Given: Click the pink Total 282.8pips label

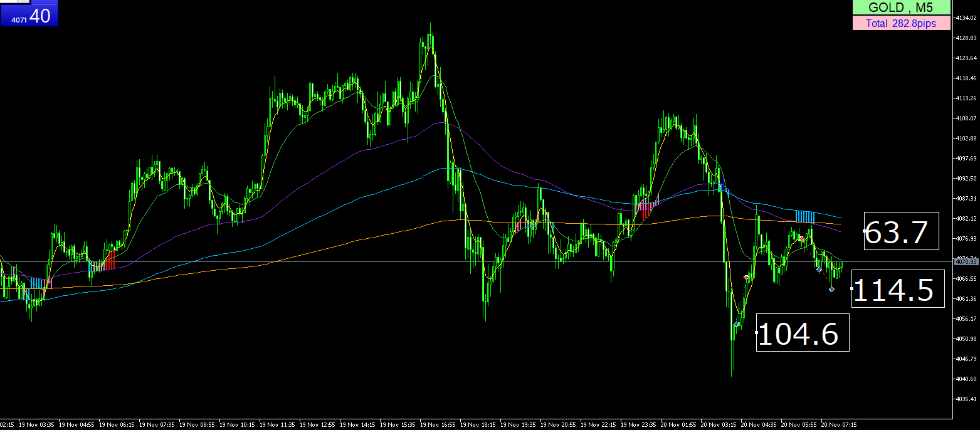Looking at the screenshot, I should point(901,23).
